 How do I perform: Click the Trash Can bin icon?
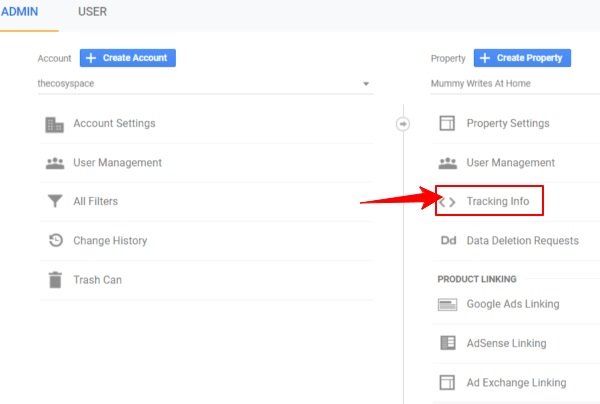54,280
